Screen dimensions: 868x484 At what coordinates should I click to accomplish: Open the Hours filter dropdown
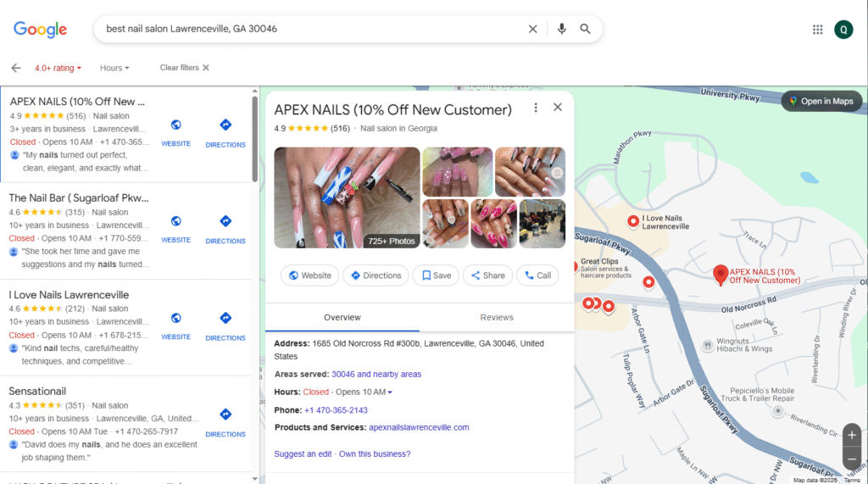click(x=114, y=68)
